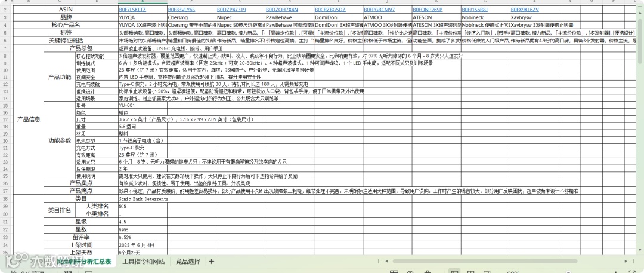
Task: Select the 产品卖点 label cell
Action: [81, 183]
